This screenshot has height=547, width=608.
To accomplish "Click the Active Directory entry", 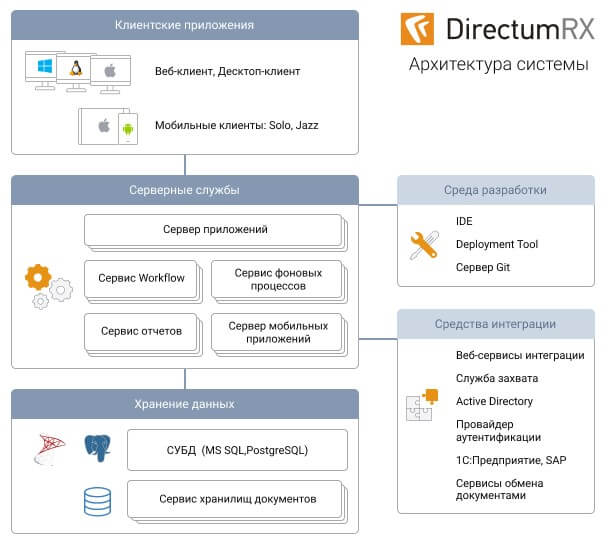I will pyautogui.click(x=494, y=401).
